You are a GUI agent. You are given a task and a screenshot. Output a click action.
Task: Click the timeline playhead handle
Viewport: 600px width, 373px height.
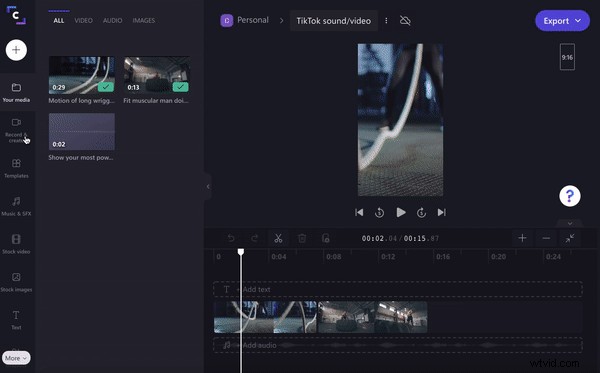[x=241, y=252]
